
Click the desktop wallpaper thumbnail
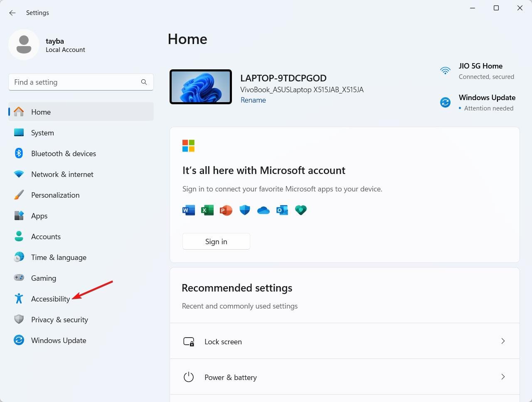(201, 87)
